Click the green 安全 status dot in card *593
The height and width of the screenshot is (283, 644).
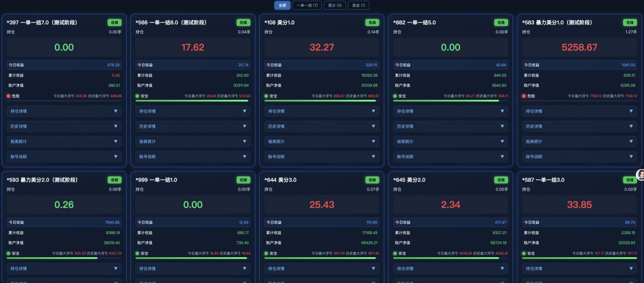[9, 253]
